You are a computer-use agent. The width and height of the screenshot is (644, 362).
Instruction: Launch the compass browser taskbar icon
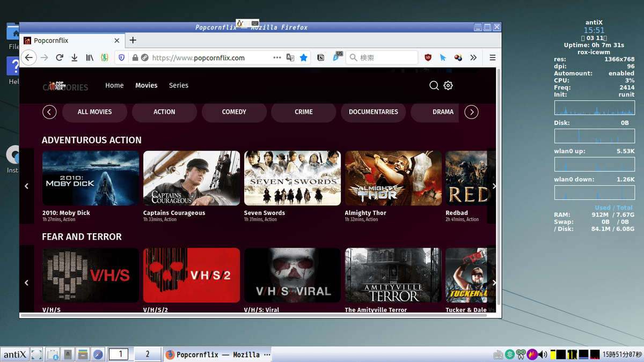[98, 354]
